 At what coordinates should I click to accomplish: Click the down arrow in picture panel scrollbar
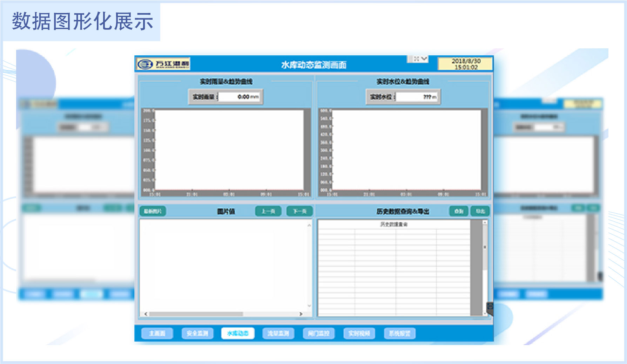point(309,306)
